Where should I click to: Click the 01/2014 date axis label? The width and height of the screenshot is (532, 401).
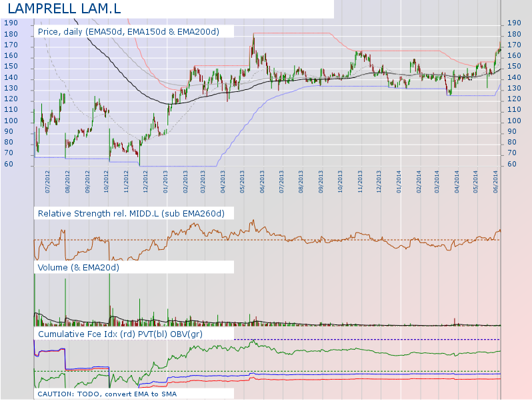coord(399,182)
